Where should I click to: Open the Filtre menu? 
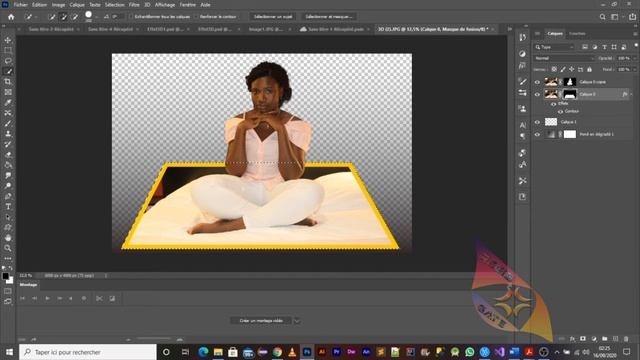pos(134,5)
